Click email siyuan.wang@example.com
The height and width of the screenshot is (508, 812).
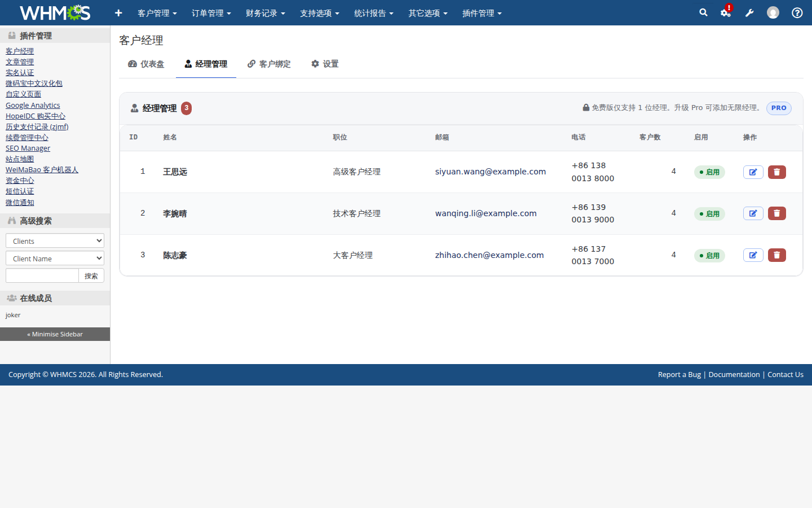[491, 172]
